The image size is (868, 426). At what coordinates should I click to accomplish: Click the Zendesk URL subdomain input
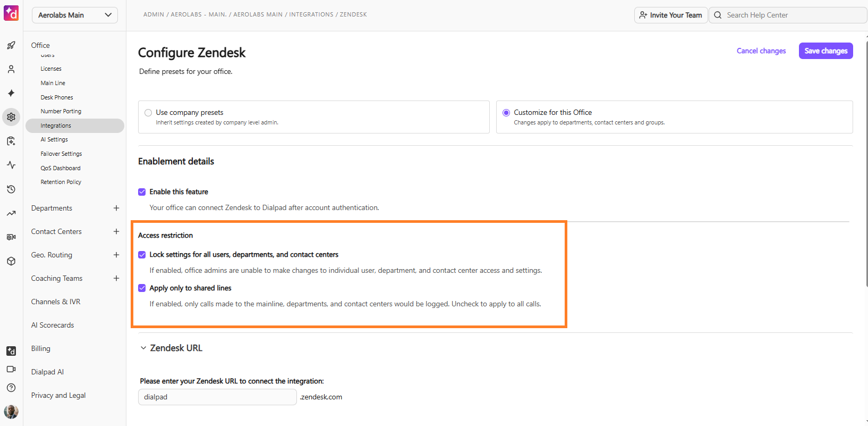(x=217, y=397)
